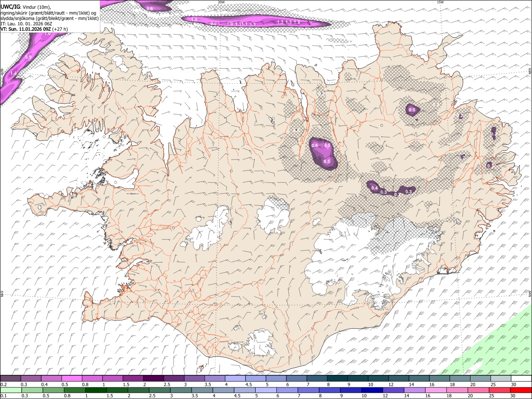532x399 pixels.
Task: Select the darkest green 1 mm rain legend swatch
Action: tap(96, 390)
